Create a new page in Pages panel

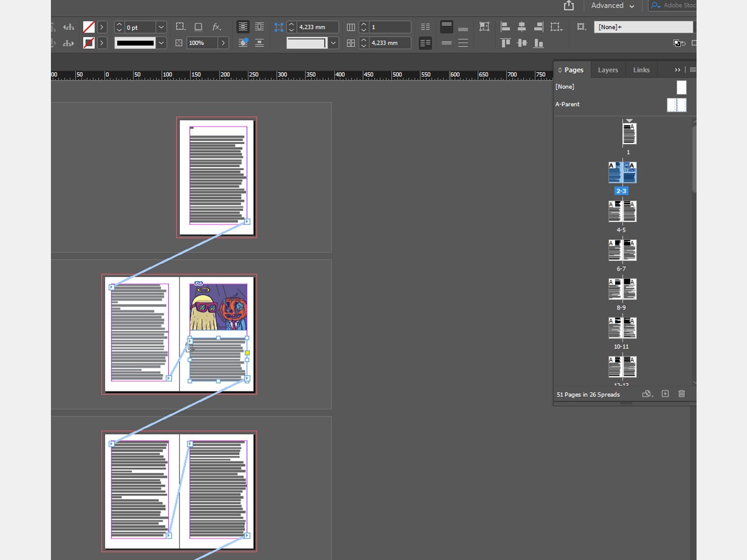click(x=665, y=394)
